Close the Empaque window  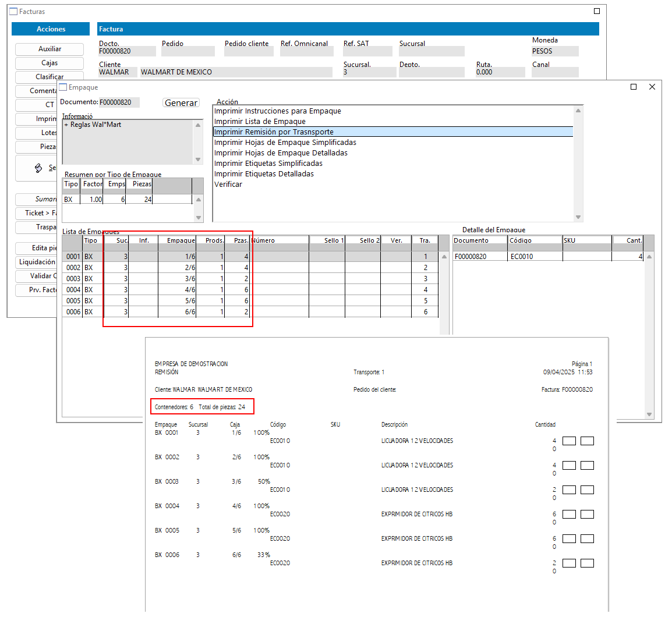(652, 87)
